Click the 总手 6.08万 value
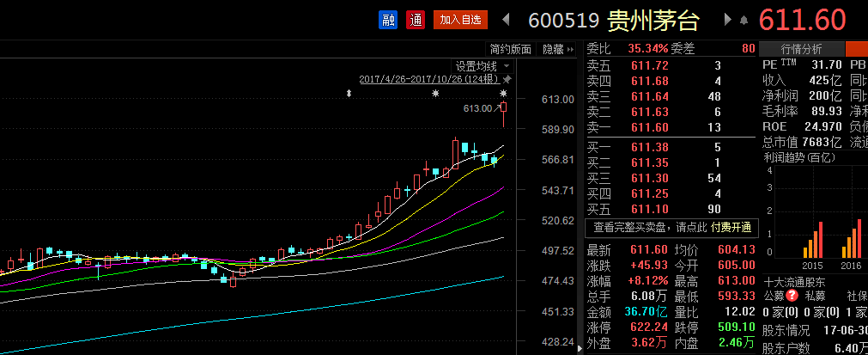The width and height of the screenshot is (868, 355). 650,297
